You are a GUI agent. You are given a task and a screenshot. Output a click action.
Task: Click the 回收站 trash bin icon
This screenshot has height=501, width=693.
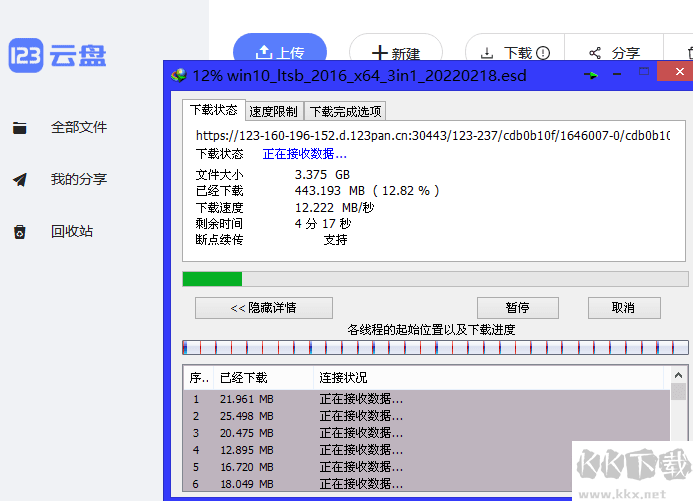pyautogui.click(x=20, y=232)
